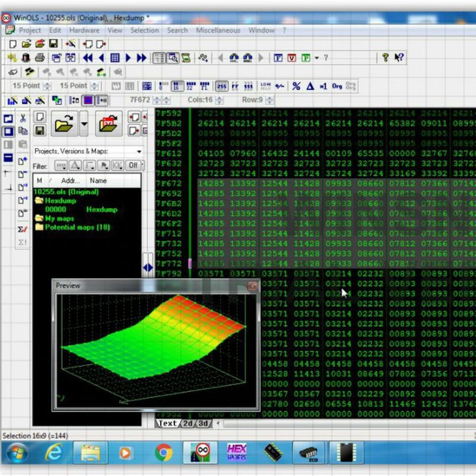The width and height of the screenshot is (476, 476).
Task: Open the Miscellaneous menu
Action: (x=218, y=30)
